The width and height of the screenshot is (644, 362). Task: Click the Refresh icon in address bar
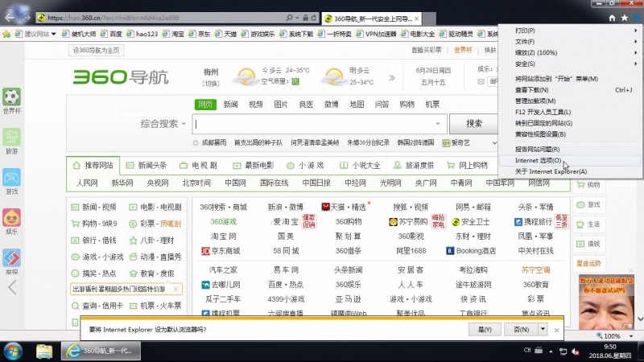pos(314,18)
